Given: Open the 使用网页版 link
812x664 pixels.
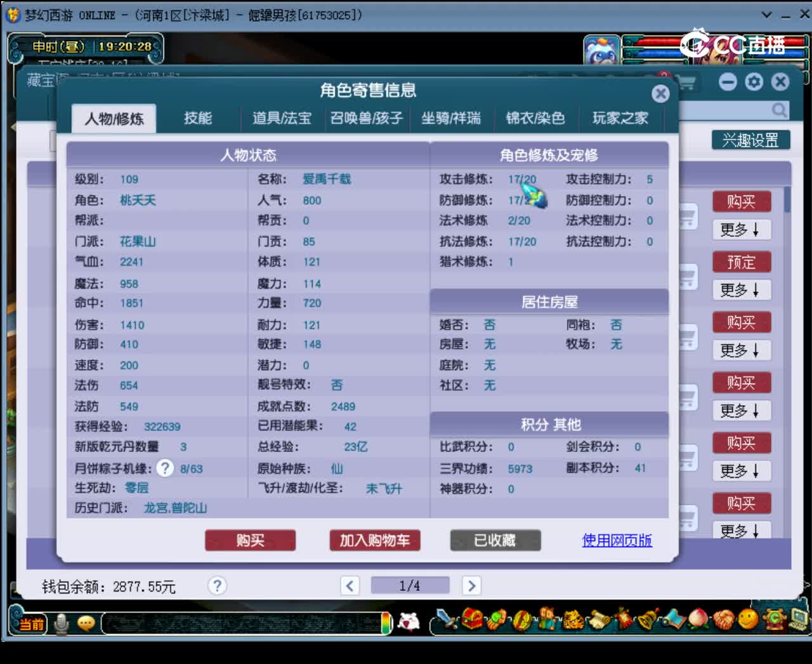Looking at the screenshot, I should (x=617, y=540).
